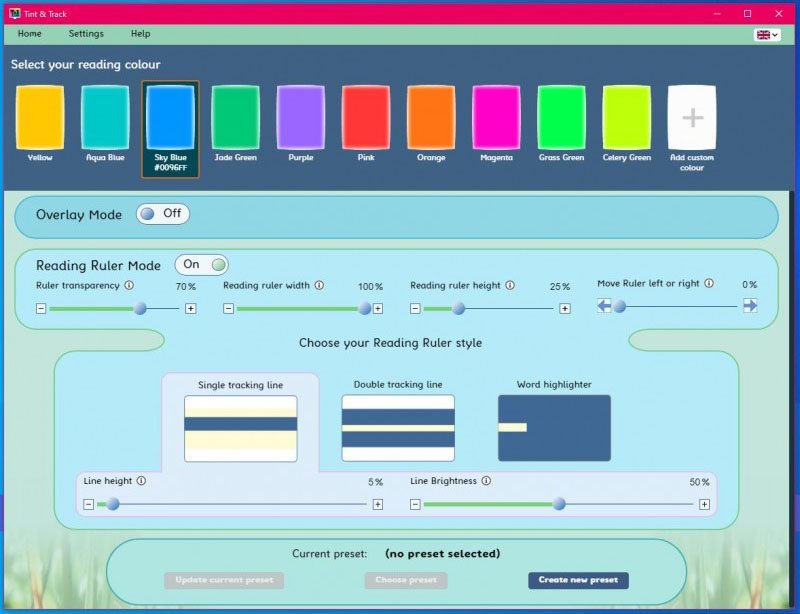Viewport: 800px width, 614px height.
Task: Open the Home menu
Action: coord(30,34)
